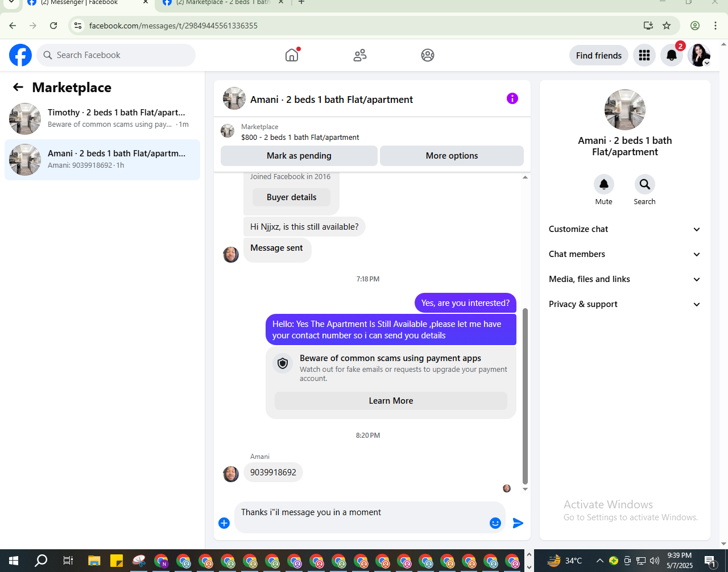Switch to the Marketplace 2 beds browser tab

[x=223, y=3]
